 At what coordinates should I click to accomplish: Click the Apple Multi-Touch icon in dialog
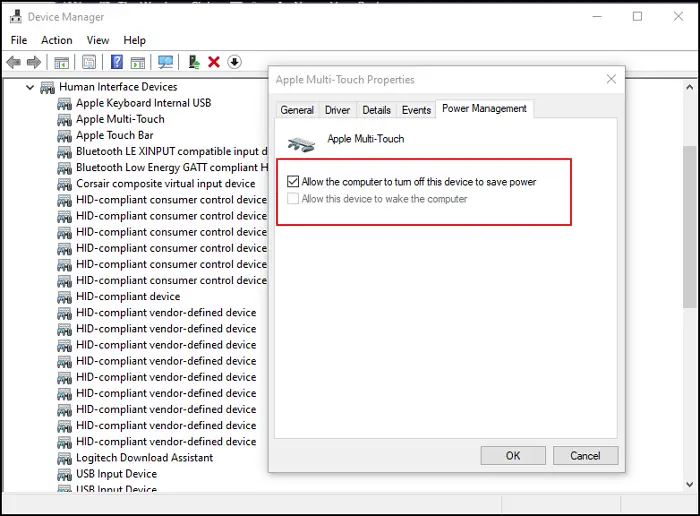[301, 144]
